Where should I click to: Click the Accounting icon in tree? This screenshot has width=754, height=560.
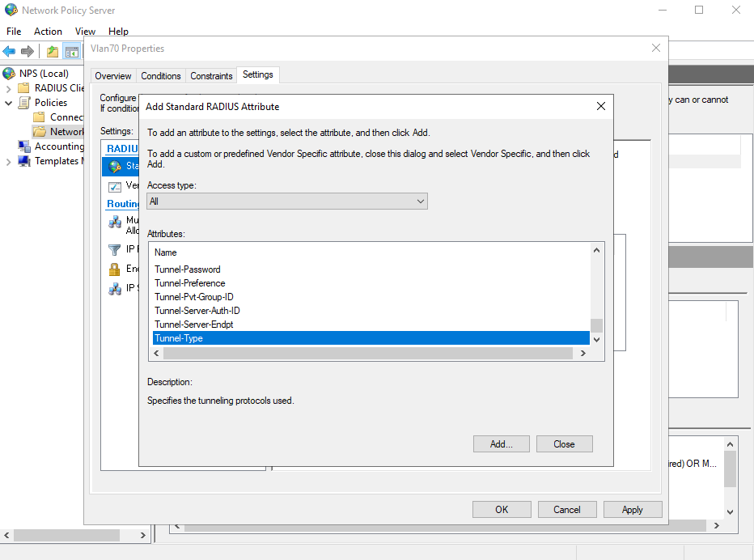[x=24, y=146]
